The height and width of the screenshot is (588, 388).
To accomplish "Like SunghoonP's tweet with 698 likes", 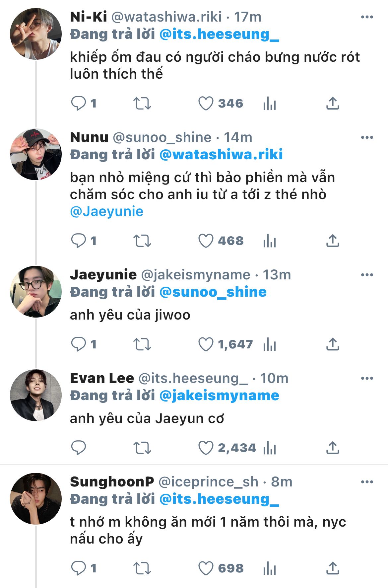I will pos(206,568).
